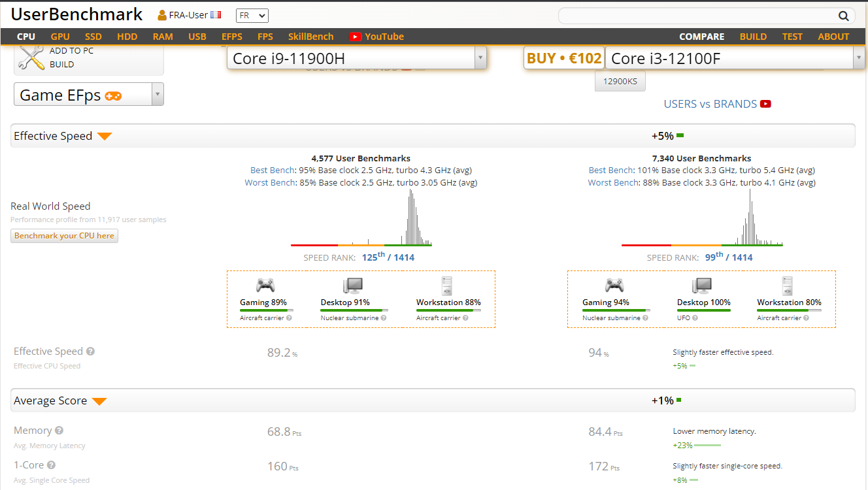Click the Gaming 89% progress bar

pyautogui.click(x=267, y=310)
